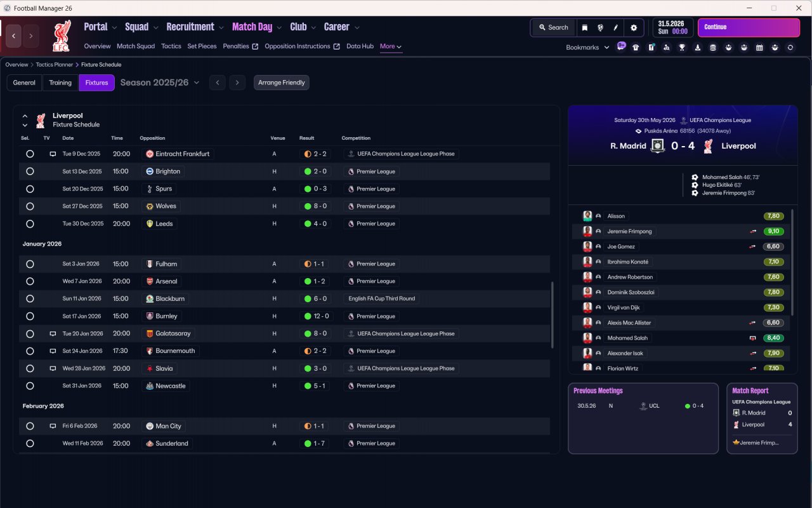Click the R. Madrid badge in match header
812x508 pixels.
pyautogui.click(x=658, y=145)
